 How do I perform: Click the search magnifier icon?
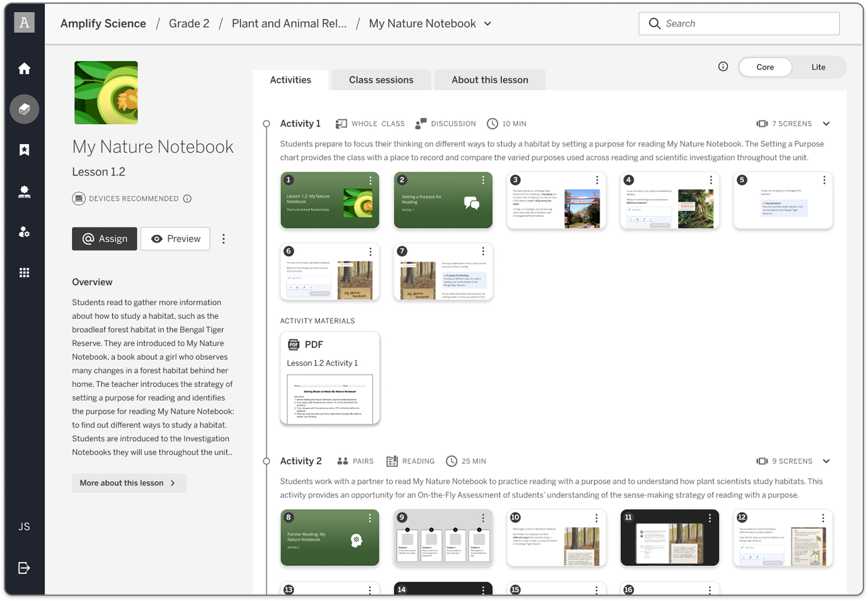click(x=654, y=23)
